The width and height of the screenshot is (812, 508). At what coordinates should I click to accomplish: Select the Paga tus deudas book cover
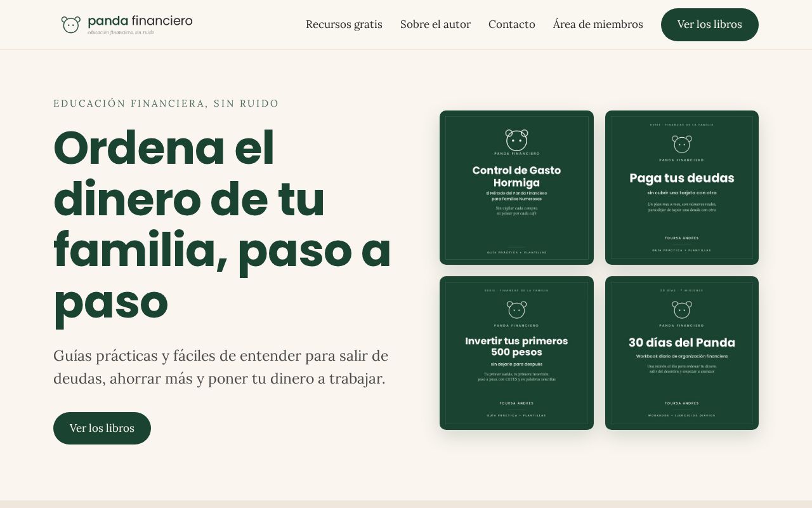coord(682,187)
